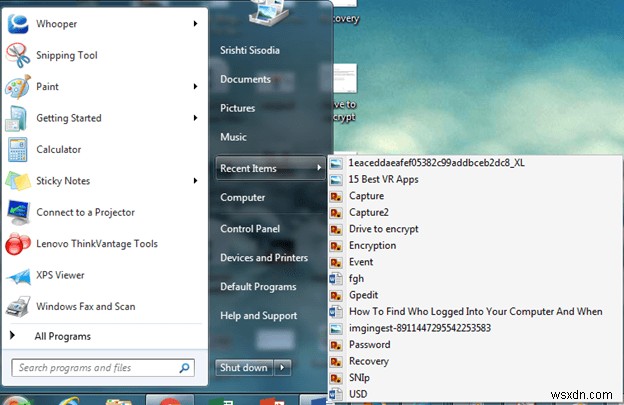Open recent item Capture
The image size is (624, 405).
pyautogui.click(x=367, y=196)
